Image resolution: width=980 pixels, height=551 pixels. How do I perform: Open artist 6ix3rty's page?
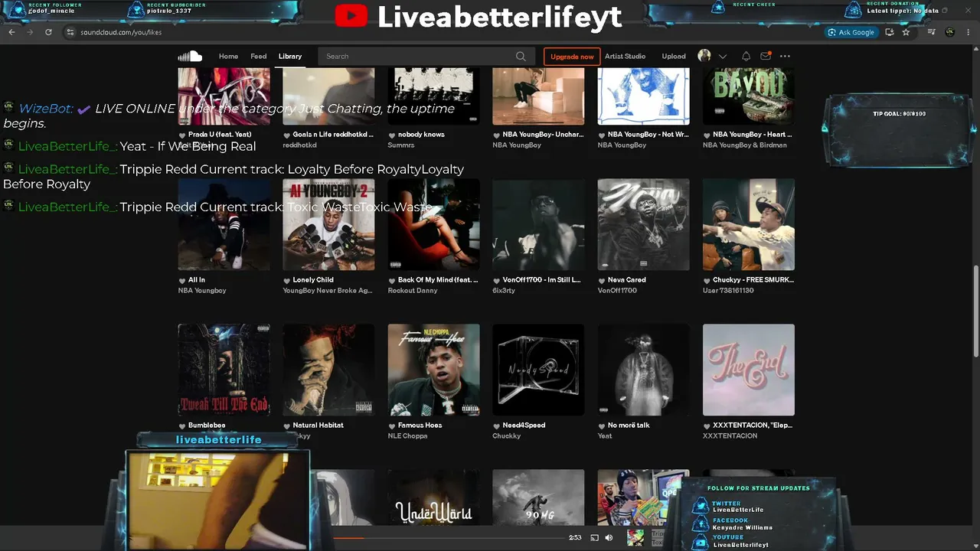click(504, 291)
